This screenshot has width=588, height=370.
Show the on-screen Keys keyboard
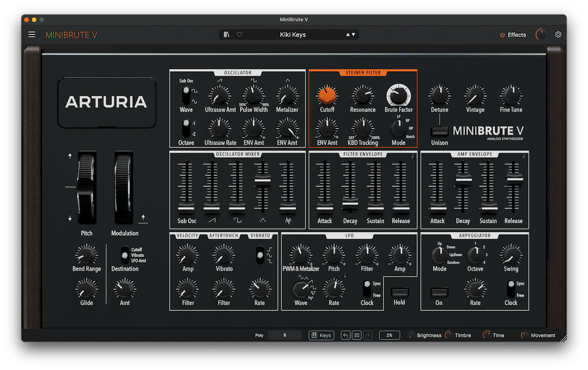(x=322, y=335)
